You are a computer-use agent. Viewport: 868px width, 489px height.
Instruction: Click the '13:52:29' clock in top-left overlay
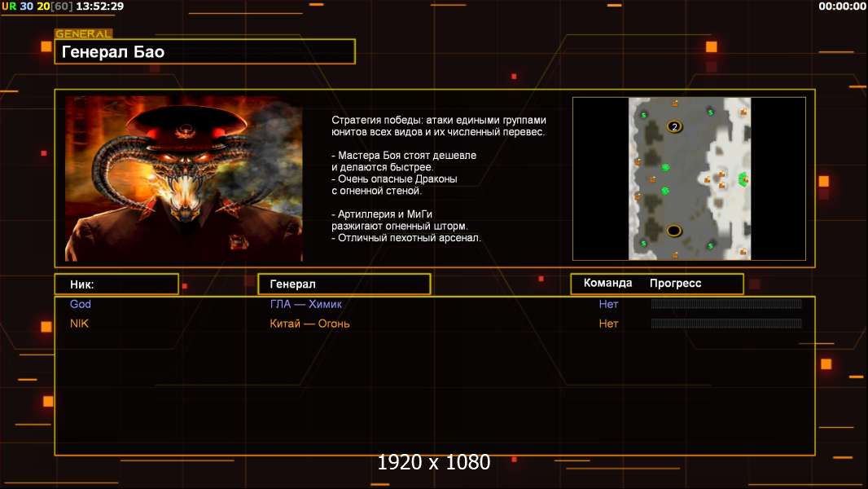click(x=99, y=6)
